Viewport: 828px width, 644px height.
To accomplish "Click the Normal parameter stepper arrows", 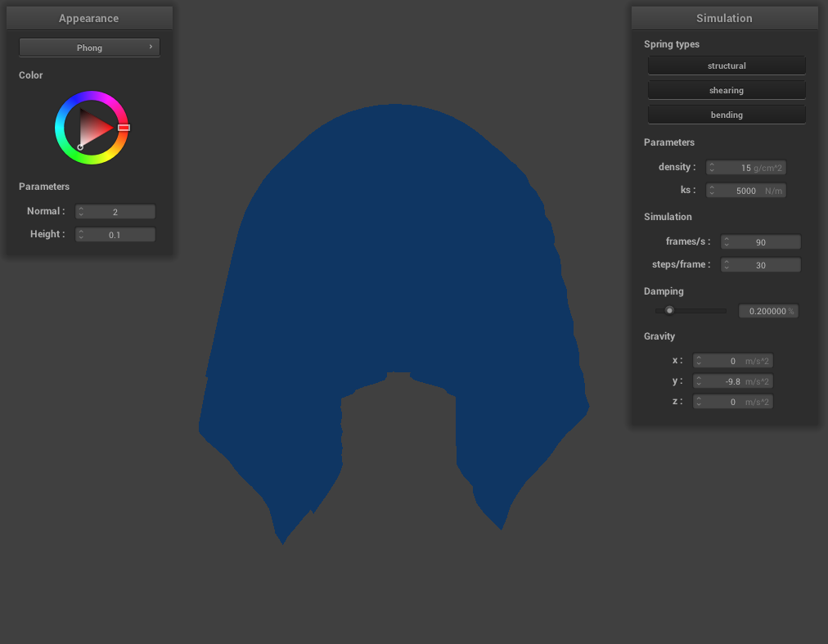I will pos(81,212).
